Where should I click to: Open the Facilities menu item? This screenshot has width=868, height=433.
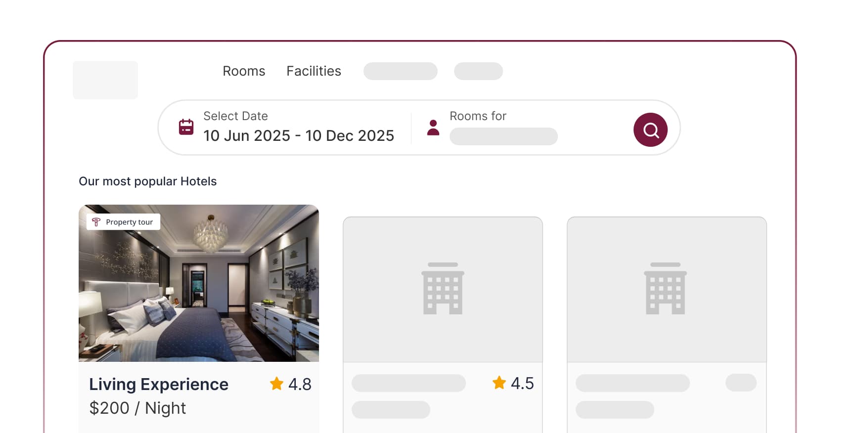coord(314,71)
